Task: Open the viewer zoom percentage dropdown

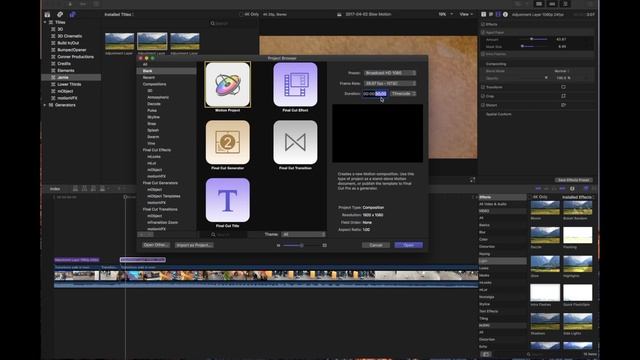Action: 446,14
